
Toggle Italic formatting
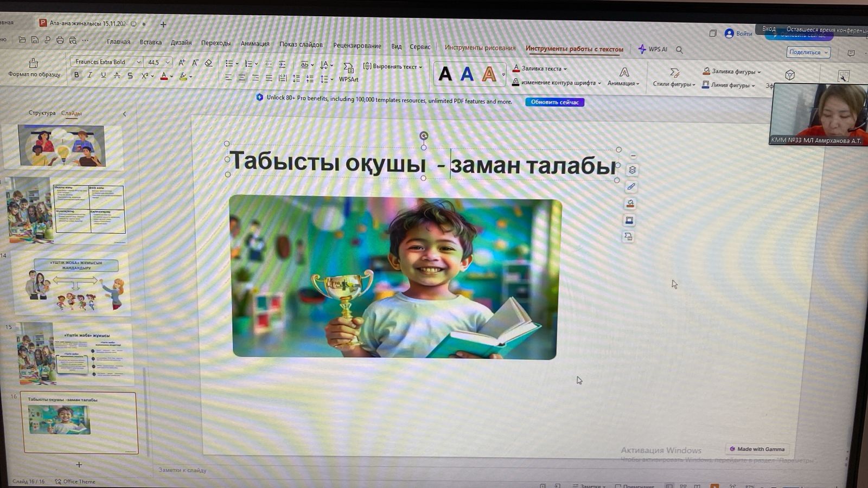[90, 75]
